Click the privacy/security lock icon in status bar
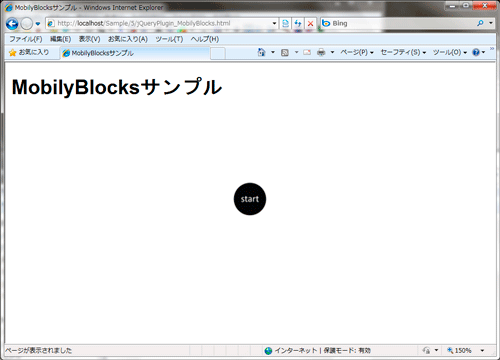This screenshot has width=500, height=360. pos(426,351)
